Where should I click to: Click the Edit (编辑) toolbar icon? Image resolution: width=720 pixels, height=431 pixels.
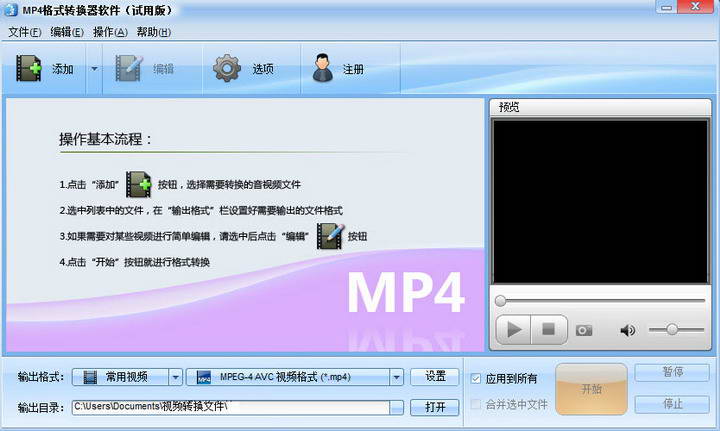pyautogui.click(x=130, y=69)
